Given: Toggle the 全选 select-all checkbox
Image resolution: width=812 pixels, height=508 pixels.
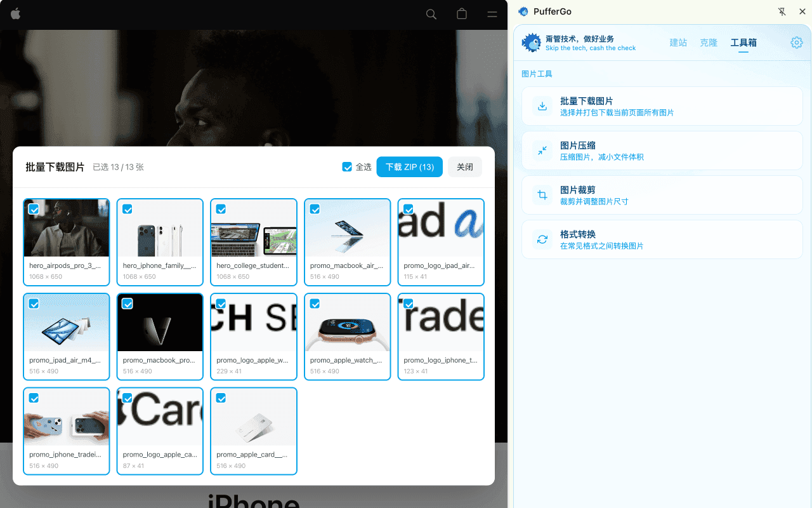Looking at the screenshot, I should [x=347, y=167].
